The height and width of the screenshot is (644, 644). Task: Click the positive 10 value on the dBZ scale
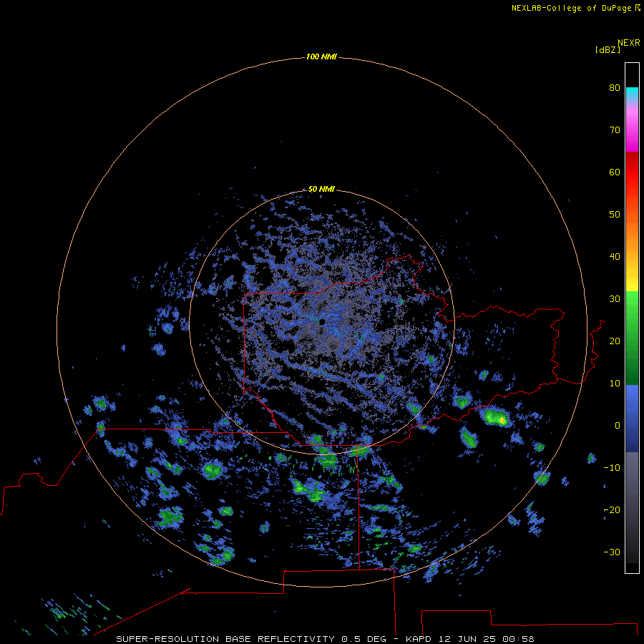(x=615, y=384)
